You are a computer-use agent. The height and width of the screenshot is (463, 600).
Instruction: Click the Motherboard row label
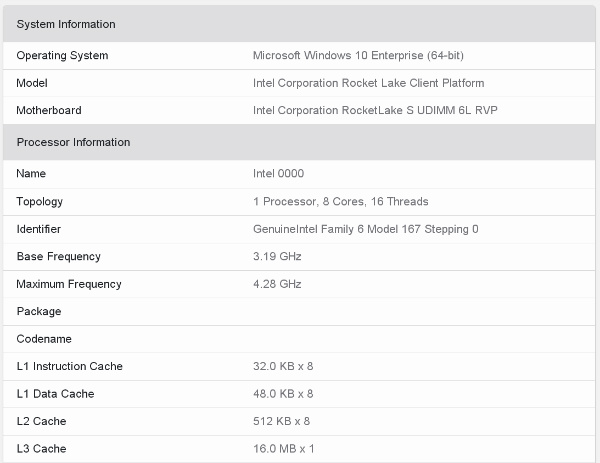tap(49, 110)
